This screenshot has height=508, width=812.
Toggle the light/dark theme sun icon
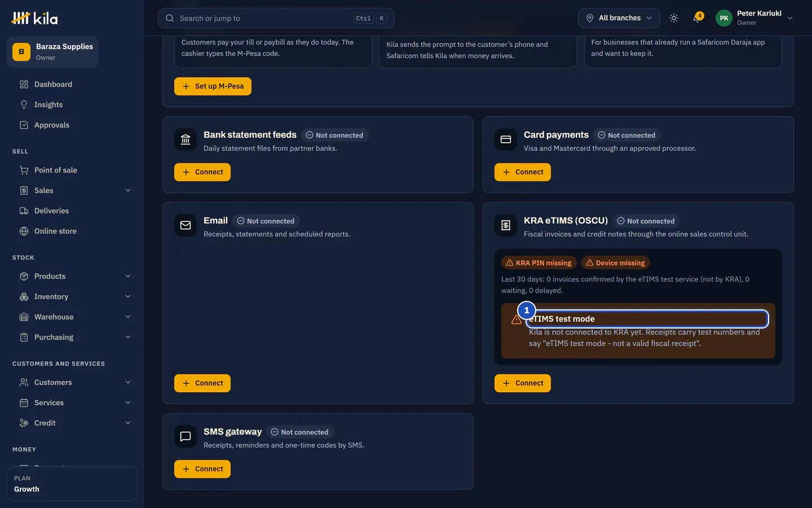click(673, 18)
